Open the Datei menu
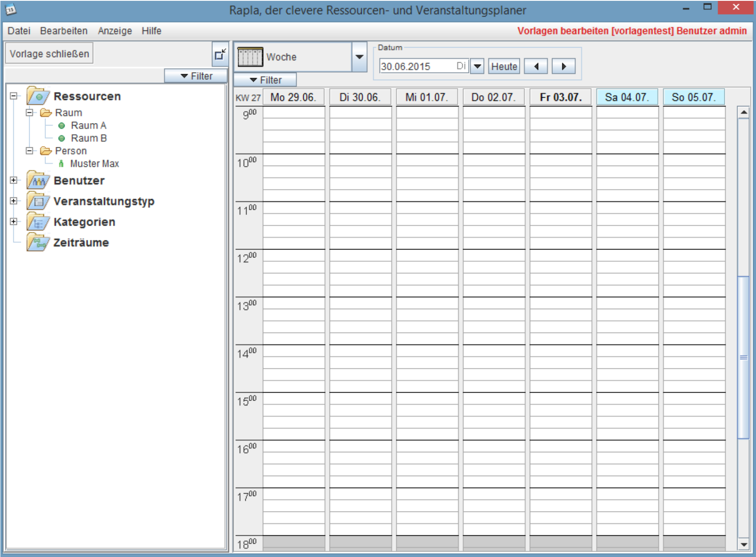The height and width of the screenshot is (557, 756). click(19, 31)
